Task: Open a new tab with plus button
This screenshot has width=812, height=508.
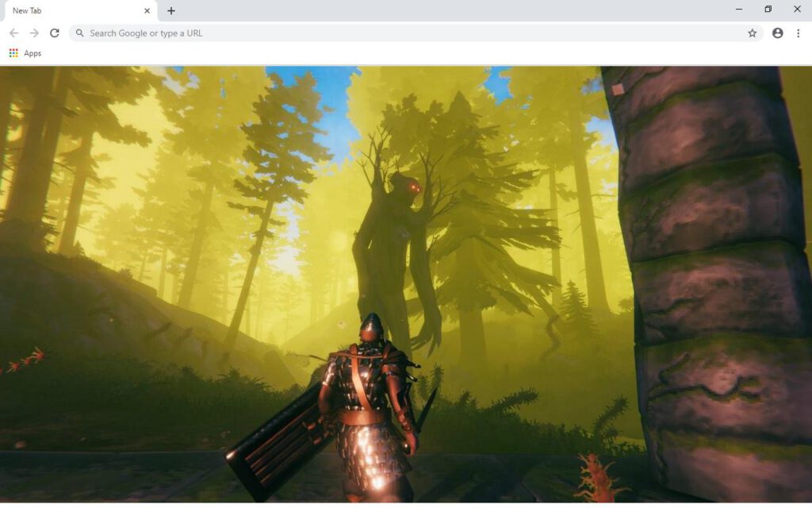Action: [x=171, y=11]
